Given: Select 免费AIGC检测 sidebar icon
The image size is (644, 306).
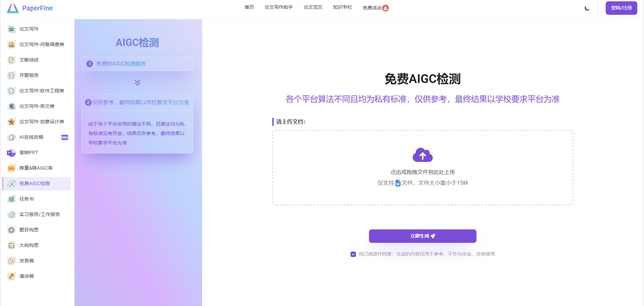Looking at the screenshot, I should 11,184.
